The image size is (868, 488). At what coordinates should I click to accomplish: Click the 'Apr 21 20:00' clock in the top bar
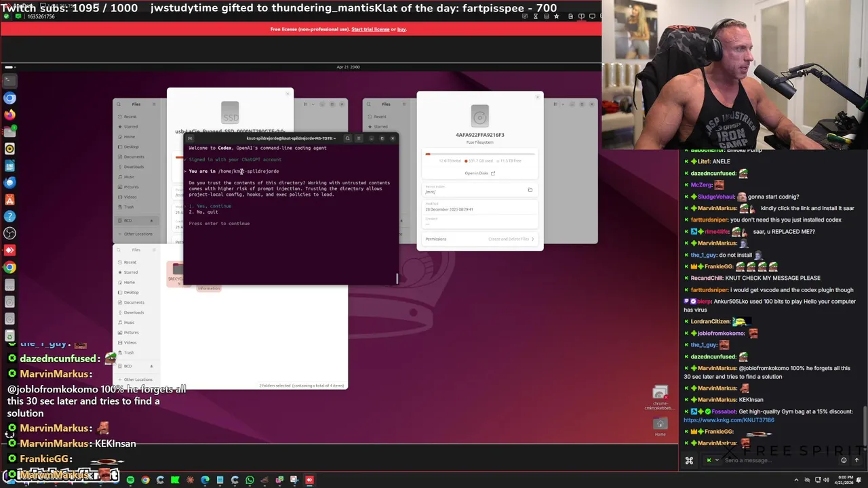click(348, 67)
